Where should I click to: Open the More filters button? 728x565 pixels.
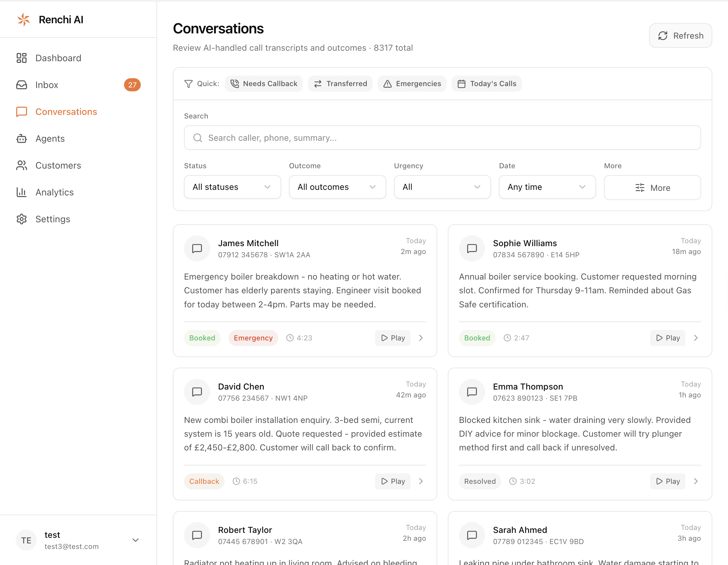652,188
